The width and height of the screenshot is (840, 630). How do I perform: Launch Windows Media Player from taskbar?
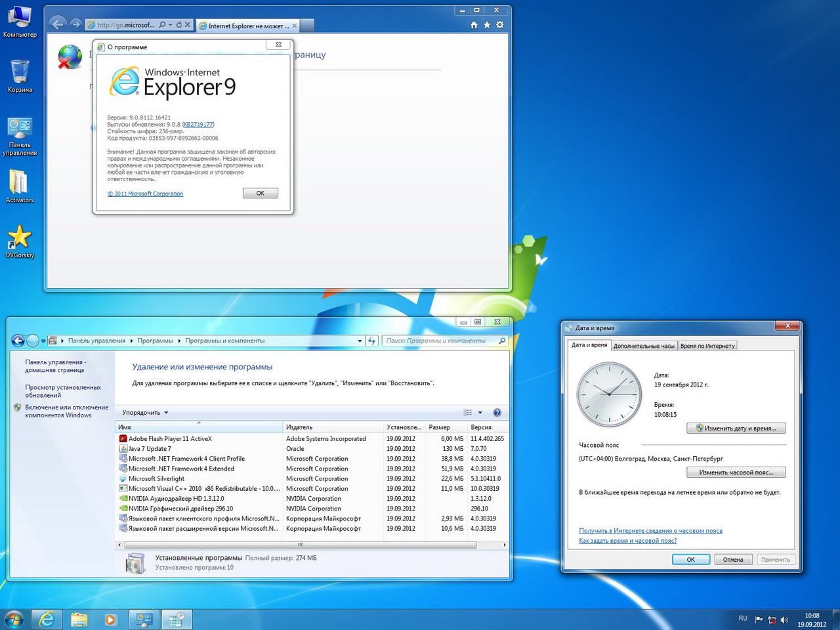110,619
